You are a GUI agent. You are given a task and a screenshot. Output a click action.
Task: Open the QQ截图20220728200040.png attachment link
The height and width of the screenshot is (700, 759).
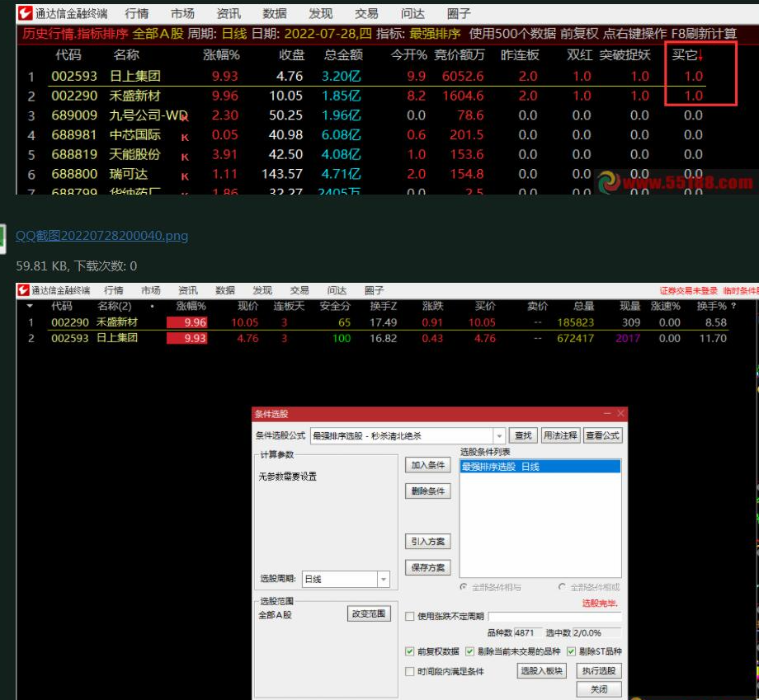click(x=101, y=236)
